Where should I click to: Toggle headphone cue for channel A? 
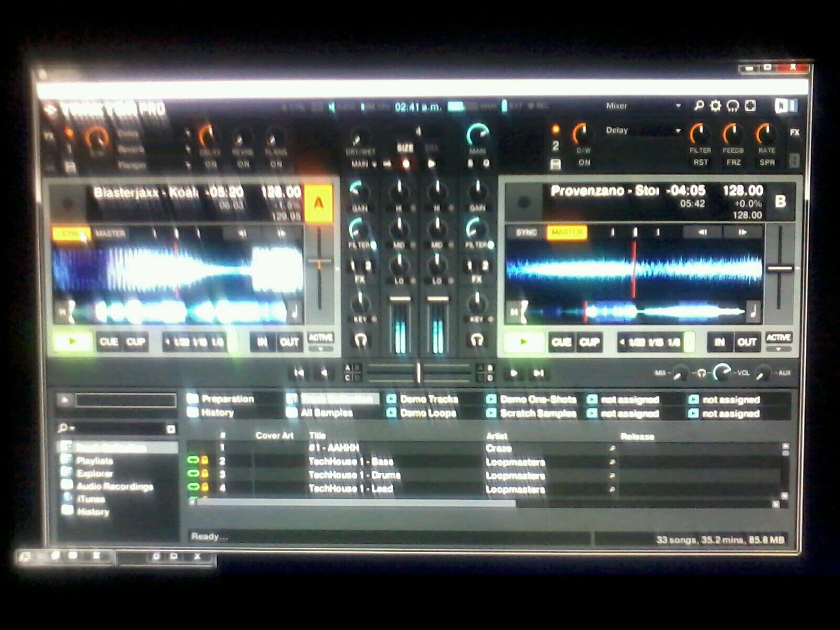click(361, 340)
